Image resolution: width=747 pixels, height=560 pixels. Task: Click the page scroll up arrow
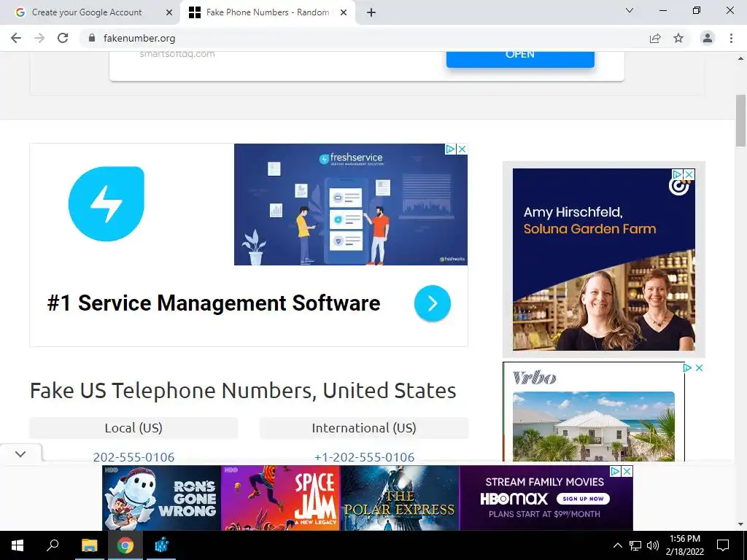pos(740,58)
